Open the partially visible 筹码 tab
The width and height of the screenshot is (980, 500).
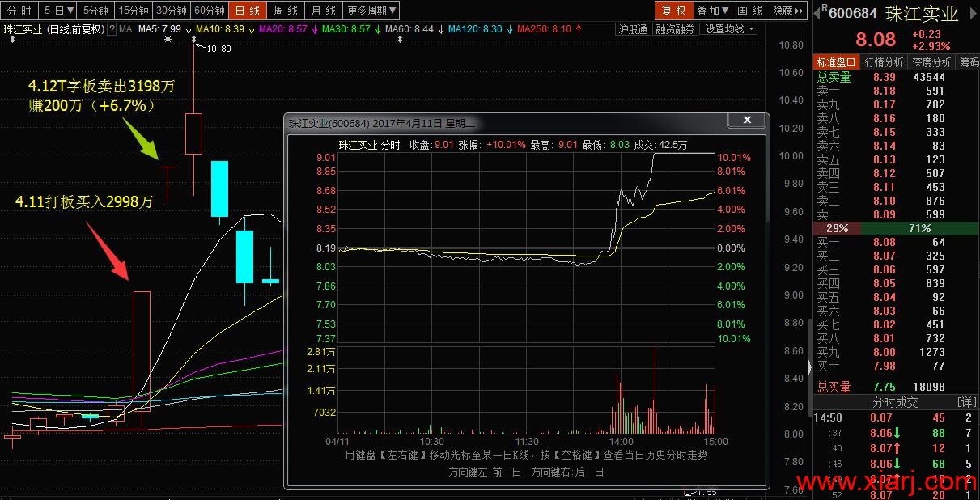tap(968, 62)
